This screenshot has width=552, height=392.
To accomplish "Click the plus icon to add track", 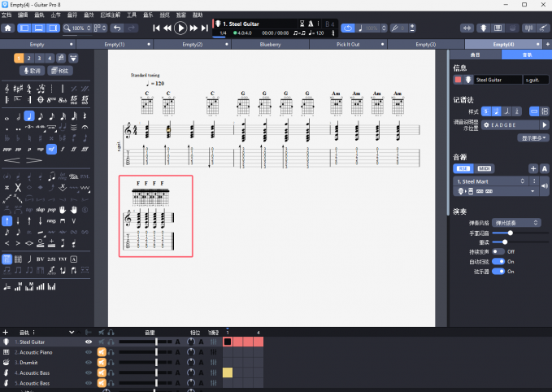I will tap(6, 332).
